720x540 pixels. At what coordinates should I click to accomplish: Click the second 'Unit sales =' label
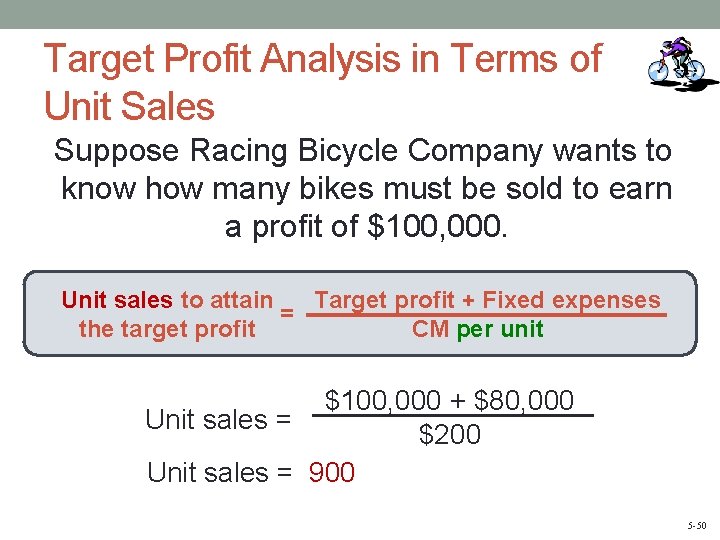[219, 472]
